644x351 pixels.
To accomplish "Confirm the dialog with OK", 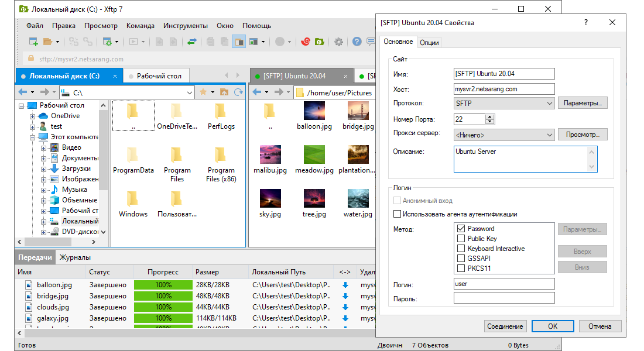I will pyautogui.click(x=553, y=326).
